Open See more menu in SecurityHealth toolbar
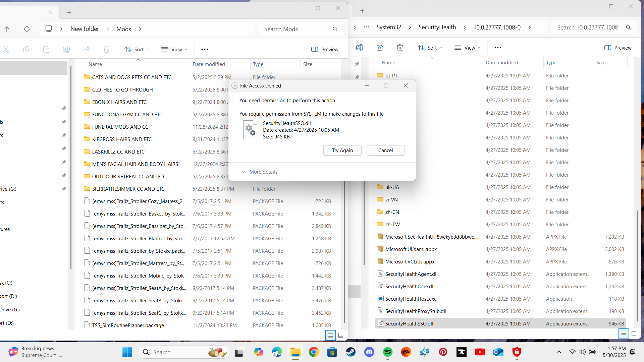 click(498, 48)
